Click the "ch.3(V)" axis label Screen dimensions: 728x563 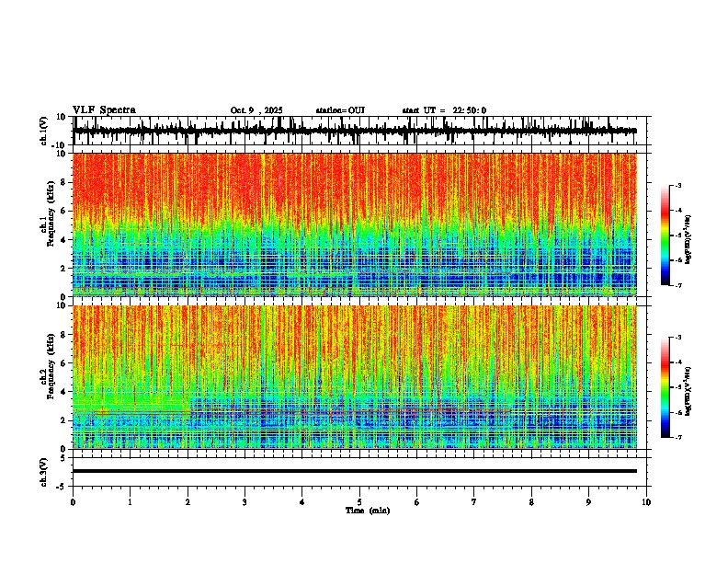tap(44, 472)
